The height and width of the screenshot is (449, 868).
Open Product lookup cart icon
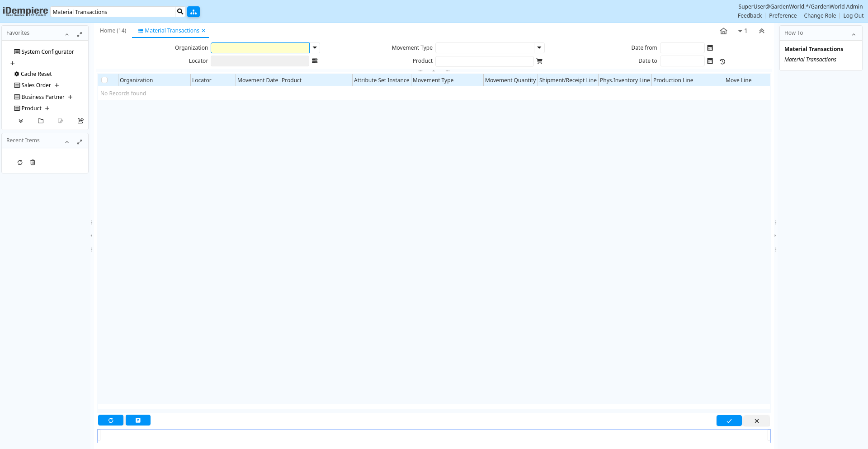pyautogui.click(x=539, y=61)
